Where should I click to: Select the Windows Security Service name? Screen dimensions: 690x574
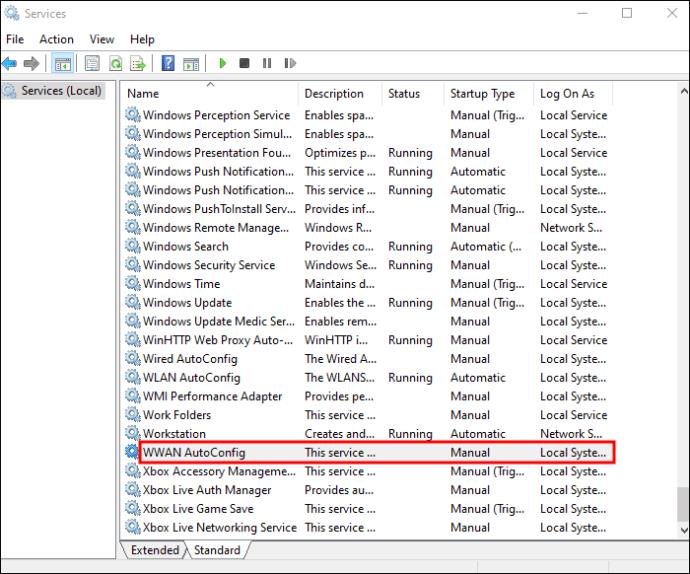coord(209,265)
